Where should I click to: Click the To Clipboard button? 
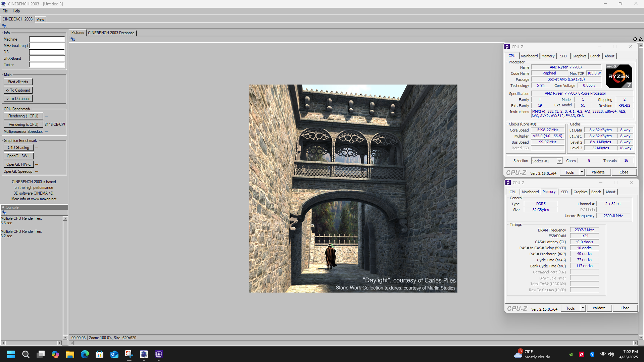point(18,90)
